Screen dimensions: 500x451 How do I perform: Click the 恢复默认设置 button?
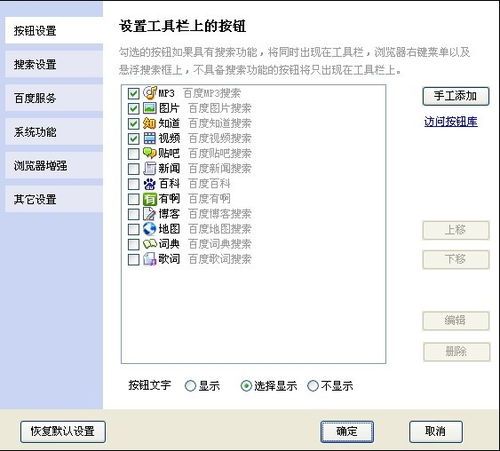pyautogui.click(x=63, y=431)
